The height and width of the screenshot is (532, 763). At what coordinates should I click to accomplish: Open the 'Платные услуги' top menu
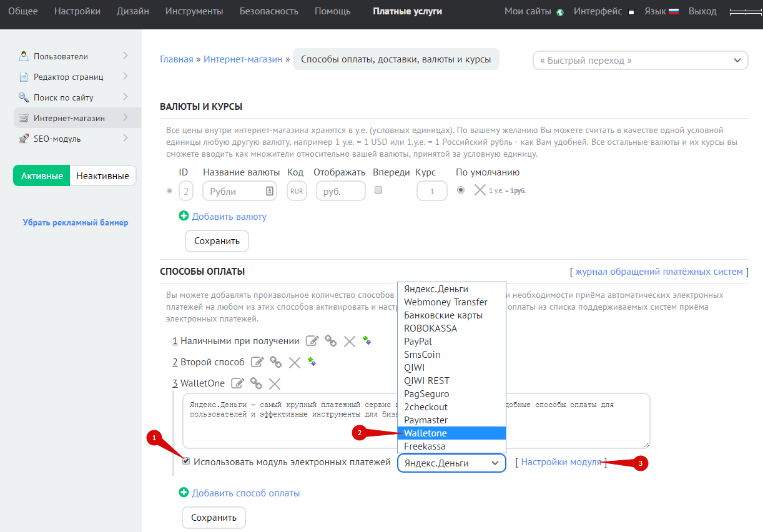point(407,11)
